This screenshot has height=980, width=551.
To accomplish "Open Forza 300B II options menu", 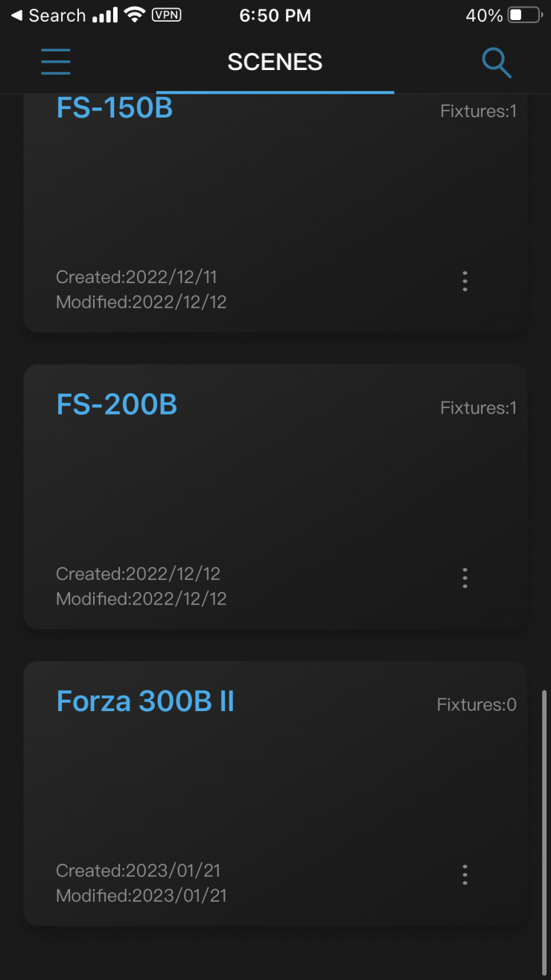I will tap(465, 874).
